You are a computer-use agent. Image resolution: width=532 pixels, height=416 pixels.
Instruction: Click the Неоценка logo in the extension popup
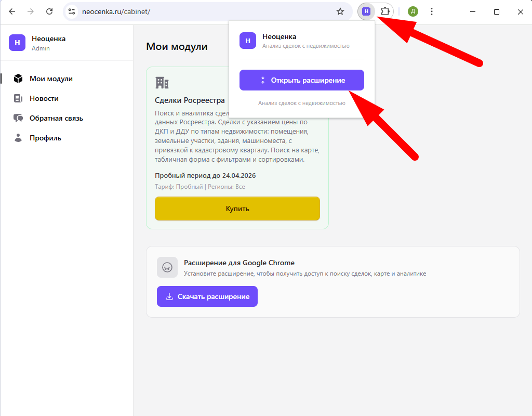click(248, 41)
